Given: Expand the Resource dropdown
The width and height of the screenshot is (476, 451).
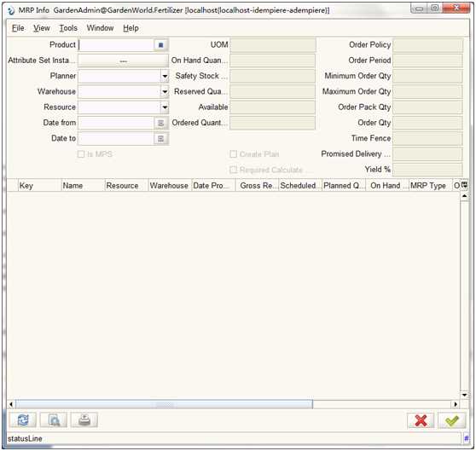Looking at the screenshot, I should pos(165,107).
